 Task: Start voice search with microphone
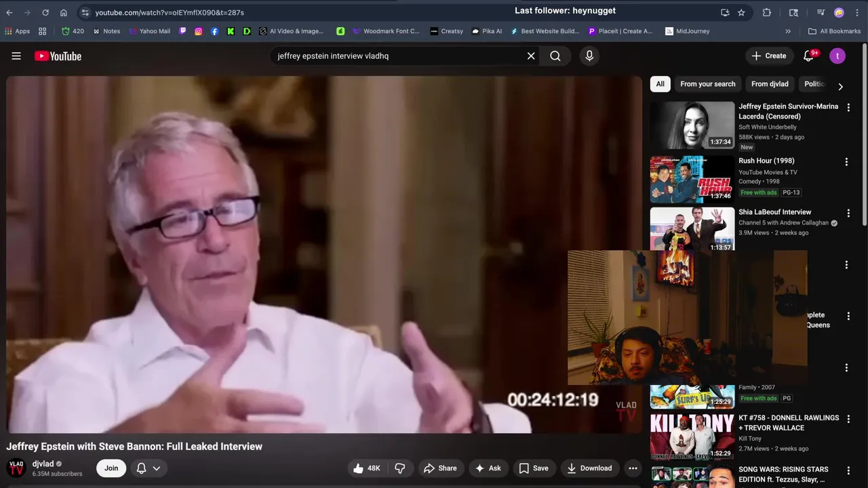(589, 56)
